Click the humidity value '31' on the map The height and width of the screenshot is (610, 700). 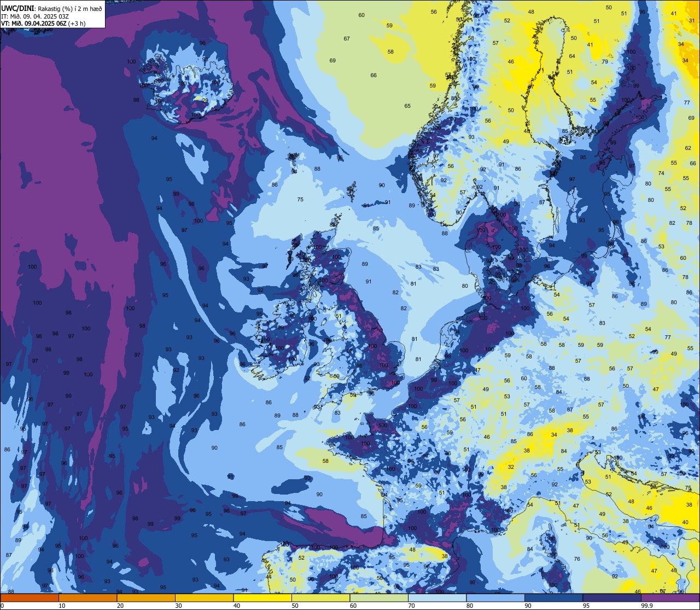point(691,21)
